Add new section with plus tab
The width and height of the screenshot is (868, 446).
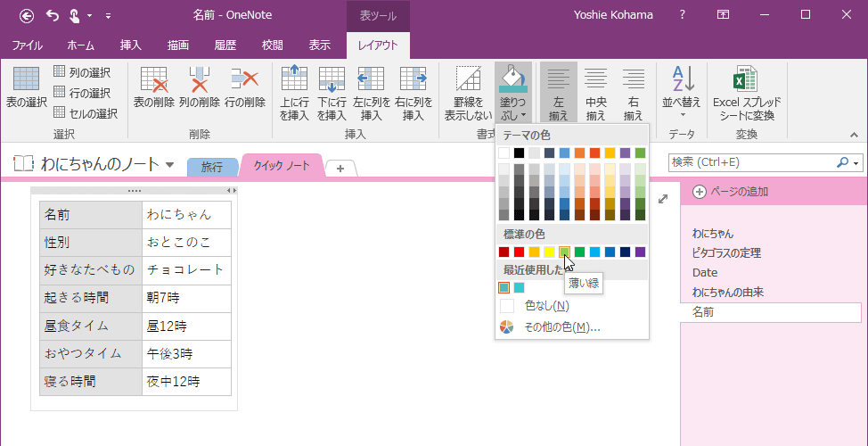[340, 169]
